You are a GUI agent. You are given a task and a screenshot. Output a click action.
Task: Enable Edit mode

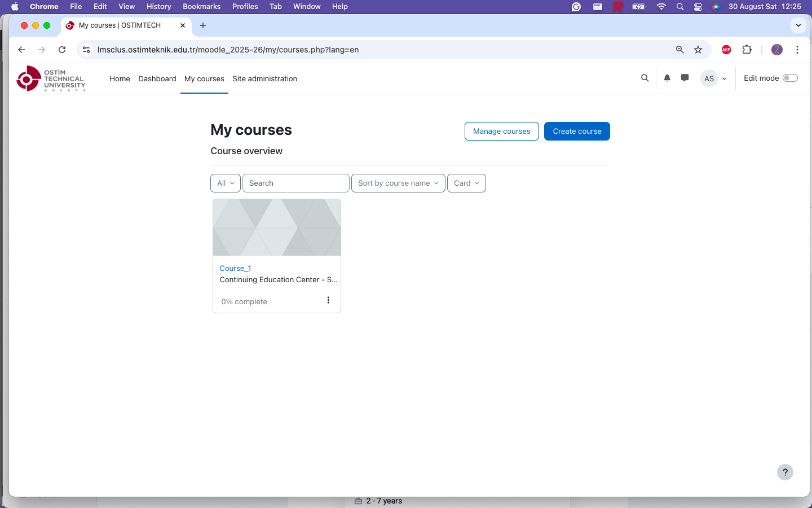790,78
